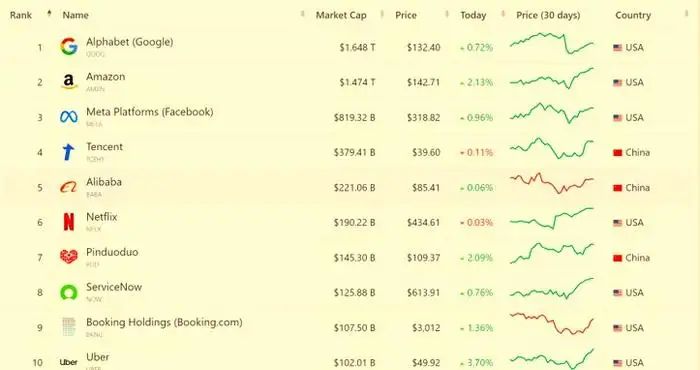Click the Alibaba logo icon
The height and width of the screenshot is (370, 700).
pyautogui.click(x=69, y=187)
